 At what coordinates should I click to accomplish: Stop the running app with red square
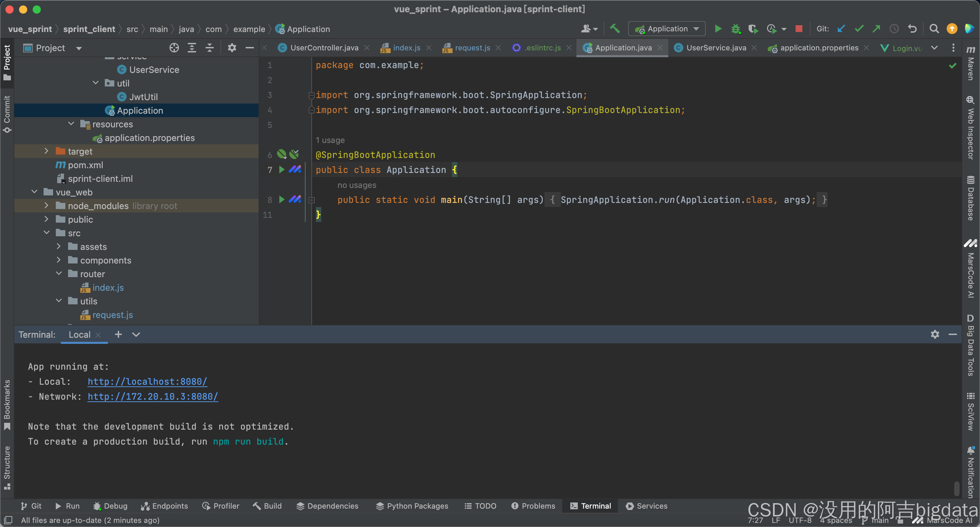click(x=799, y=29)
